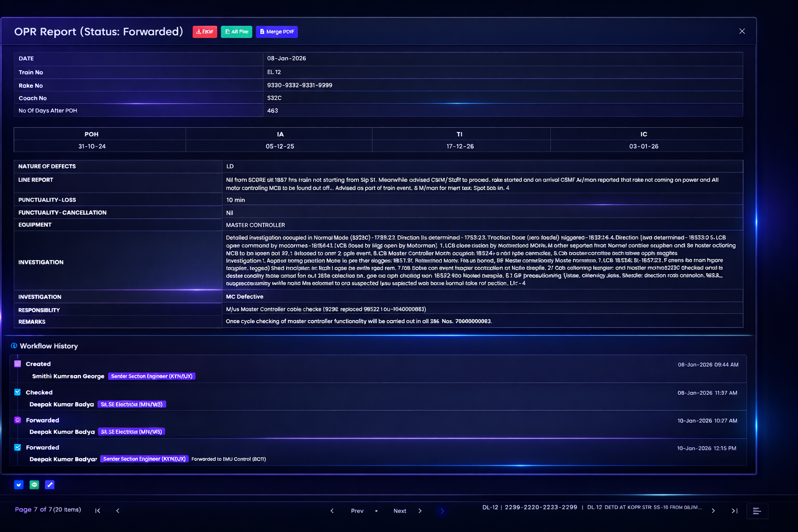Click the purple pencil edit icon
Screen dimensions: 798x532
tap(50, 485)
